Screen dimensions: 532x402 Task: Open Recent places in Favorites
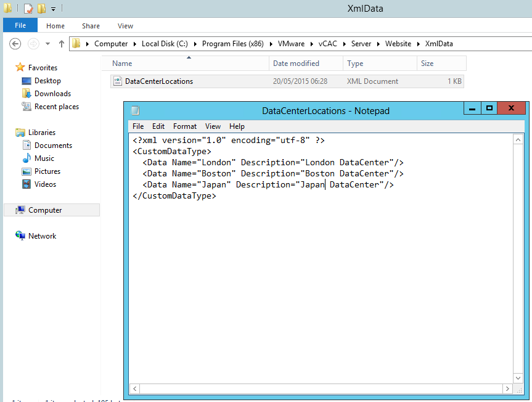[57, 107]
